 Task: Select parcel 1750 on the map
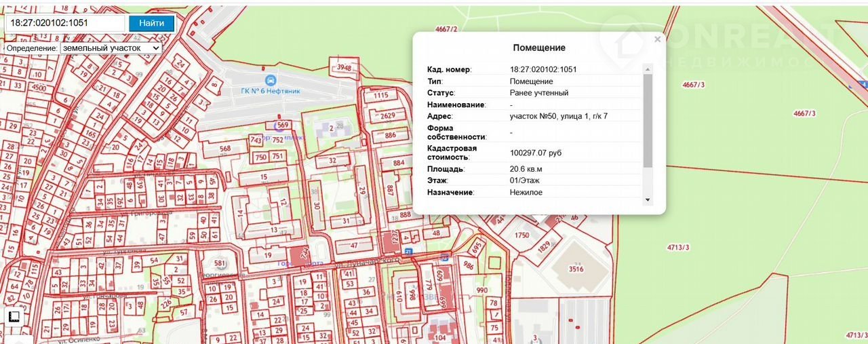[521, 235]
